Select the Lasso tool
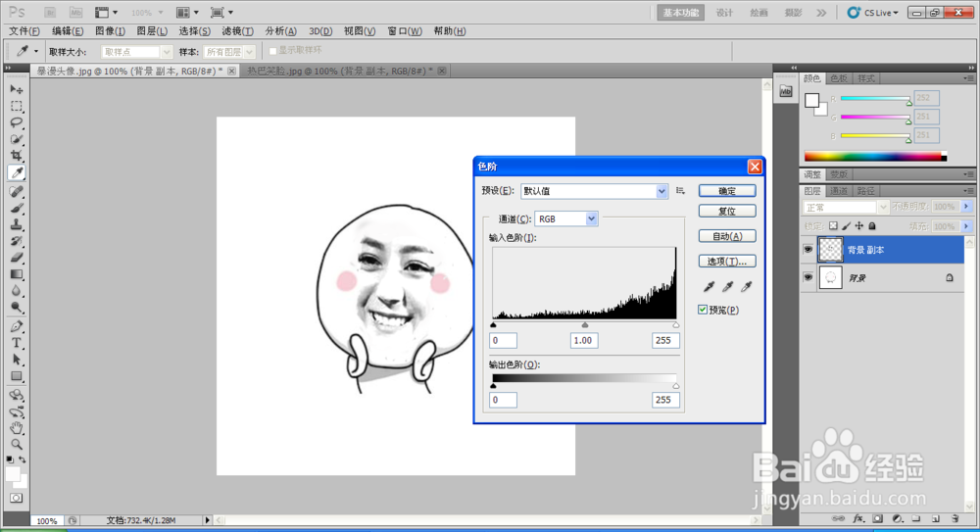Screen dimensions: 980x532 tap(17, 122)
